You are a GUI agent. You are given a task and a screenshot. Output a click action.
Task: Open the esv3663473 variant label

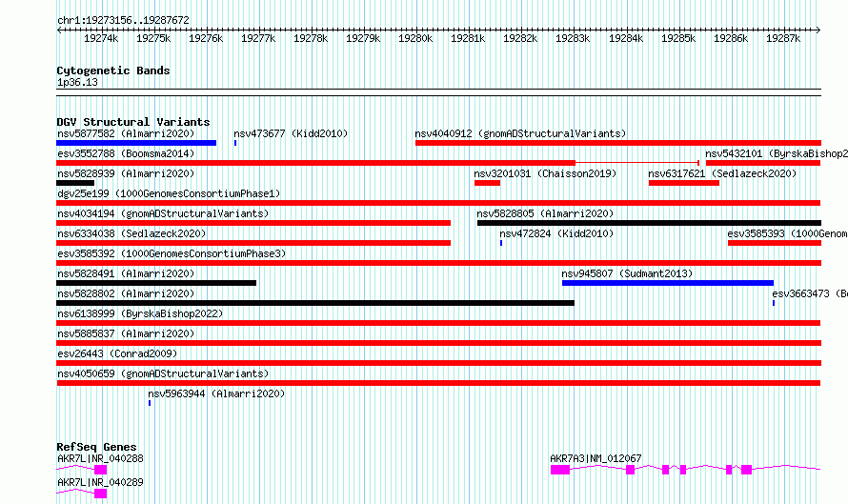810,293
